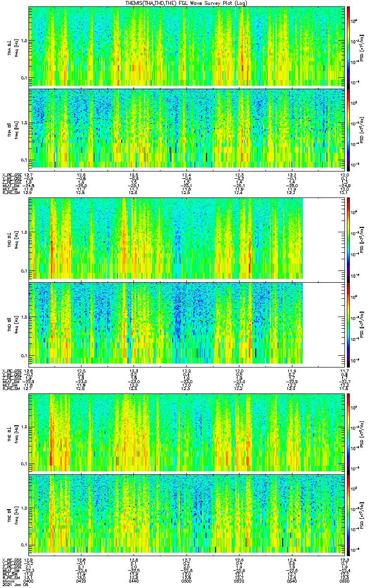368x588 pixels.
Task: Click the blank data gap in THD B-perpendicular panel
Action: coord(324,238)
